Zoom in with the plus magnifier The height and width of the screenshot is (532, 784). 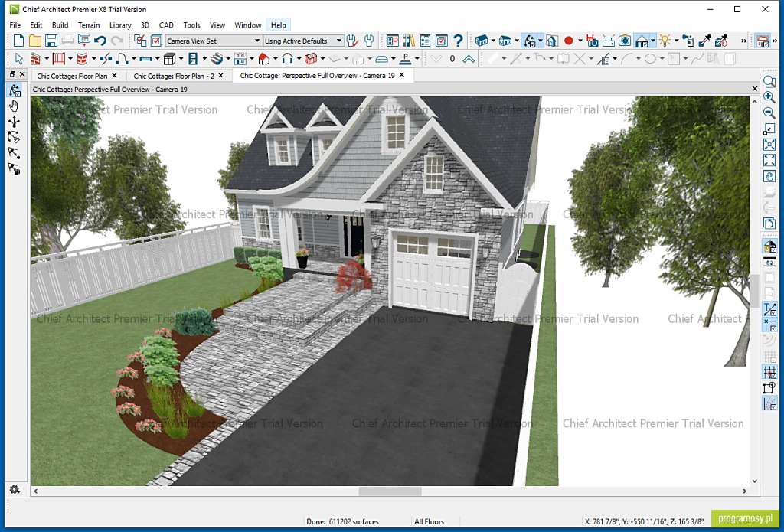point(769,97)
